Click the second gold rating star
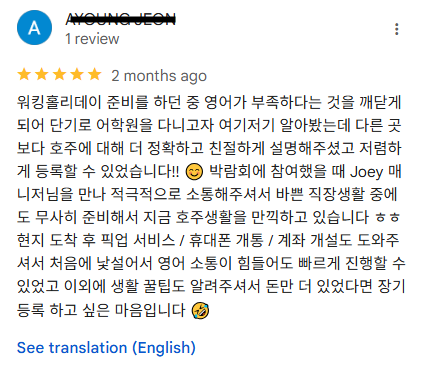 [42, 74]
